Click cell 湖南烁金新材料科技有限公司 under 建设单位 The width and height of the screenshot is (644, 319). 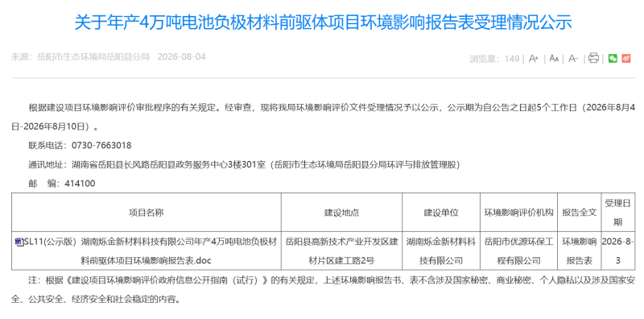(x=441, y=251)
